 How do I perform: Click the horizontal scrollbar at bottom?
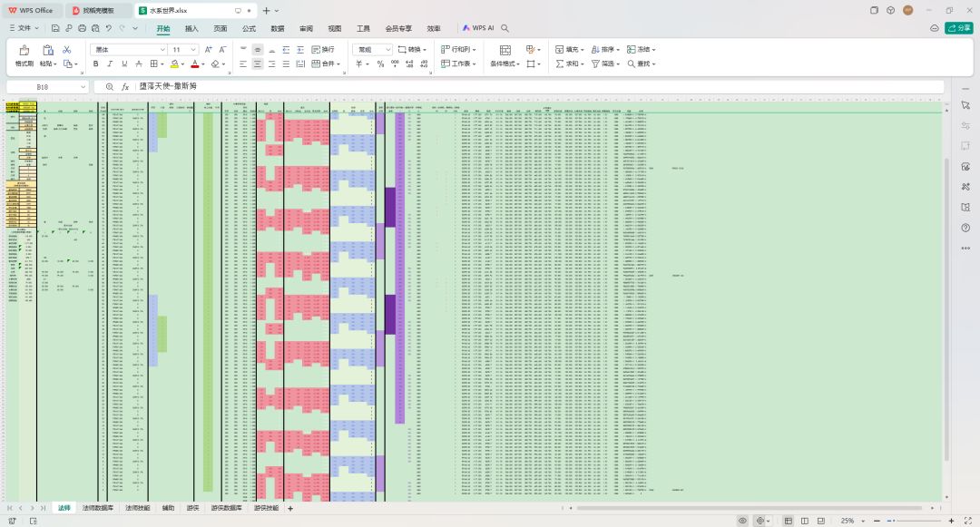(x=749, y=508)
